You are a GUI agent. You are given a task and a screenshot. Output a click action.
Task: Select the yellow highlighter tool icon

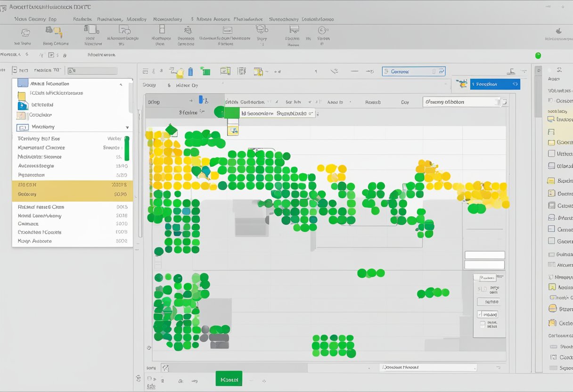180,72
